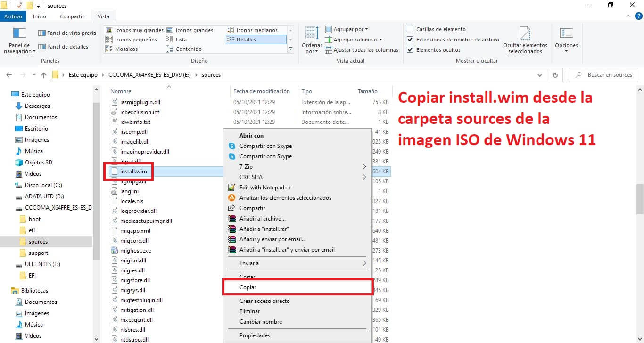Choose Crear acceso directo
644x343 pixels.
(x=297, y=301)
